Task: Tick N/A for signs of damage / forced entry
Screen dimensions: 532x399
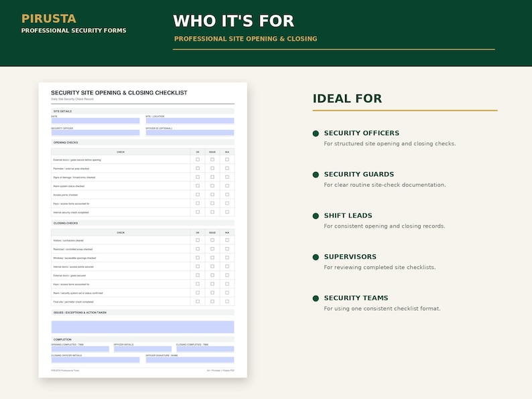Action: point(227,177)
